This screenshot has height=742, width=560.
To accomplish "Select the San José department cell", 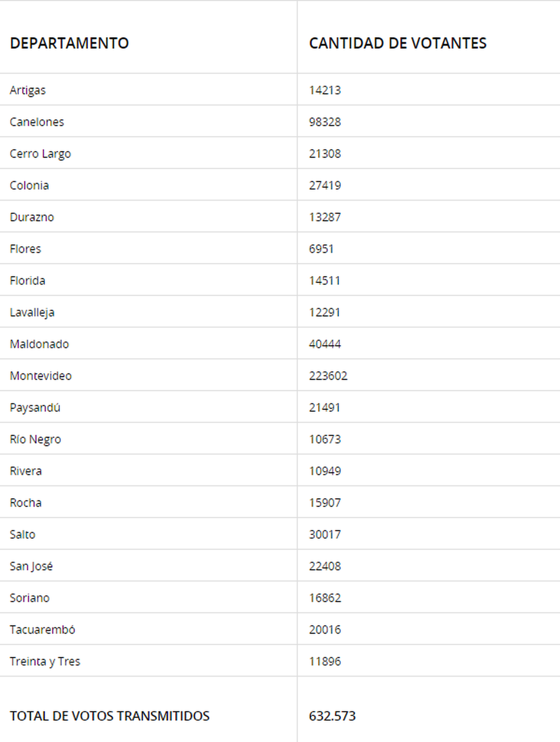I will pyautogui.click(x=31, y=566).
